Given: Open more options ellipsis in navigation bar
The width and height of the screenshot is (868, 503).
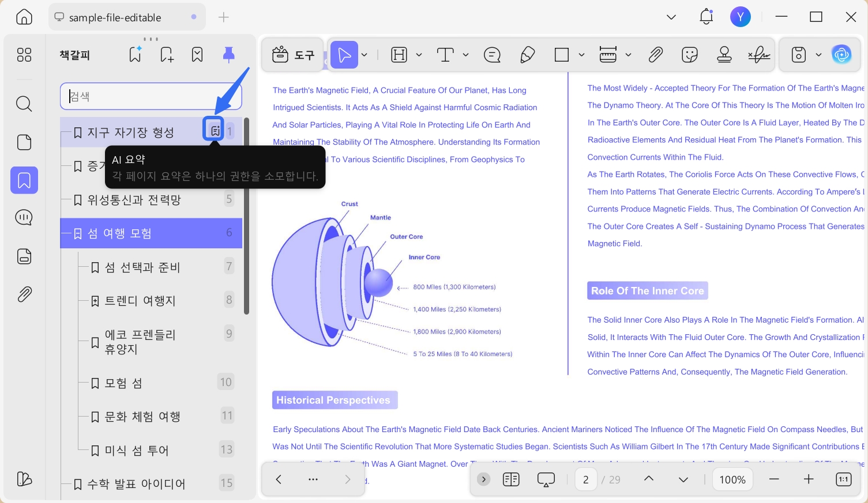Looking at the screenshot, I should tap(313, 479).
